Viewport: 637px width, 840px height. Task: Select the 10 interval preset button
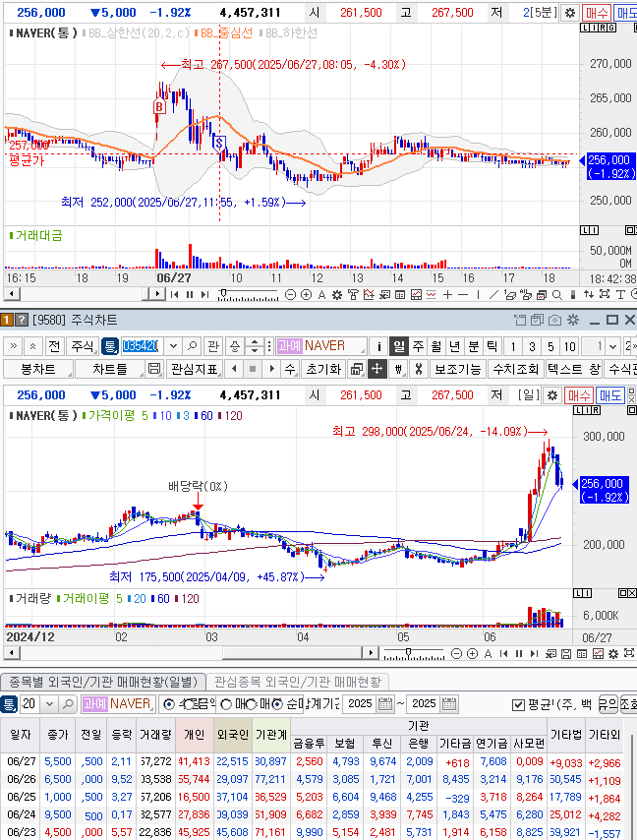tap(569, 346)
